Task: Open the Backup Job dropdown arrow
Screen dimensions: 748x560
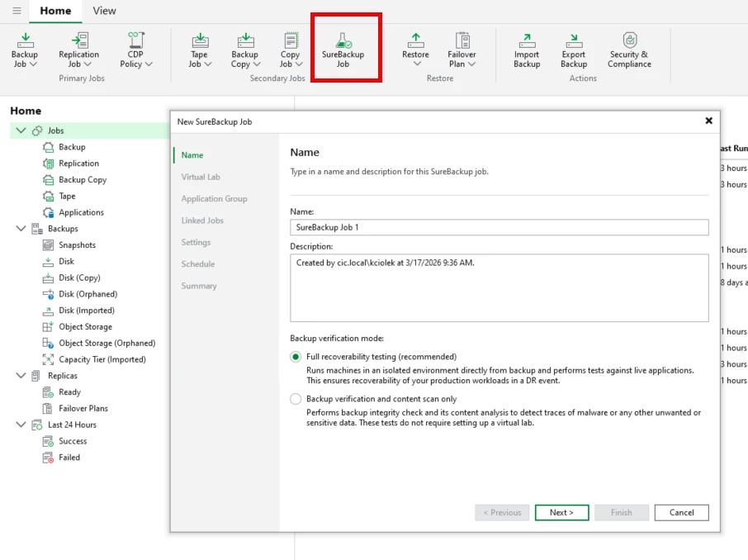Action: click(33, 64)
